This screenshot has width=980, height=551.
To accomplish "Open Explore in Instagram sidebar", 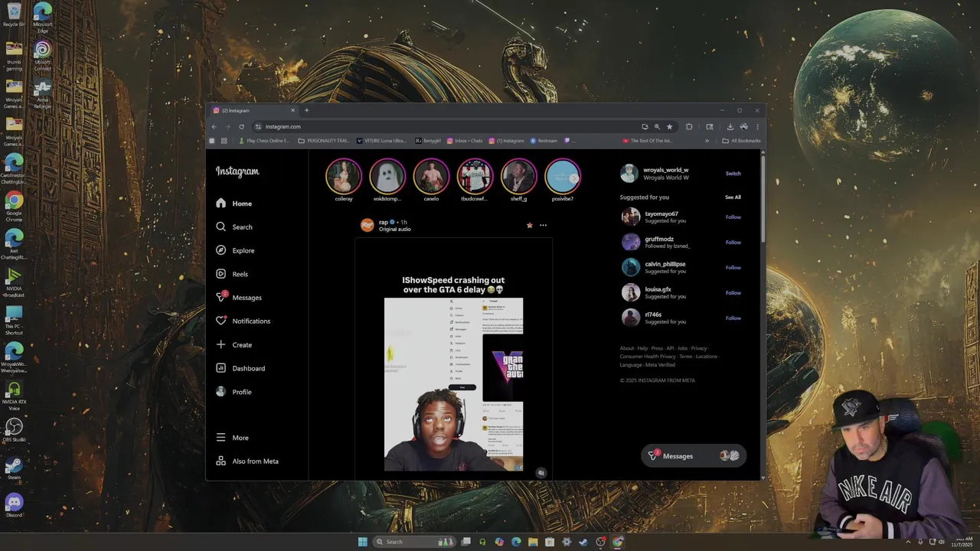I will pyautogui.click(x=235, y=250).
